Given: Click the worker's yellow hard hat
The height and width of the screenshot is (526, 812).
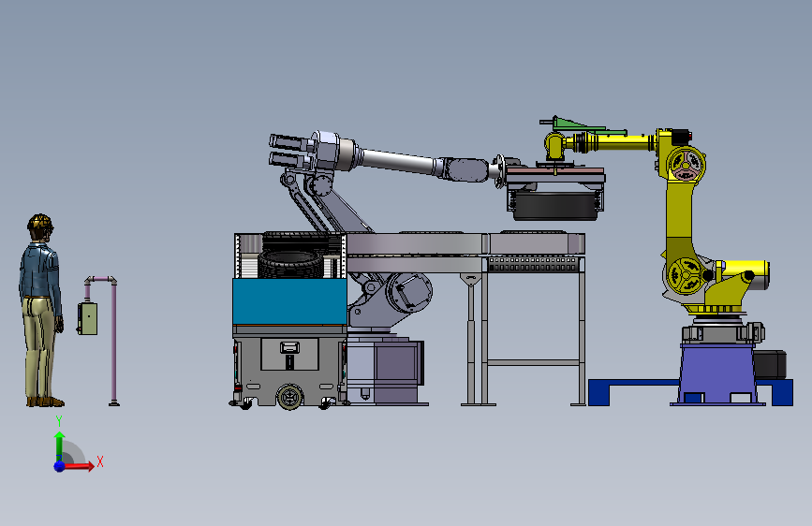Looking at the screenshot, I should (40, 222).
